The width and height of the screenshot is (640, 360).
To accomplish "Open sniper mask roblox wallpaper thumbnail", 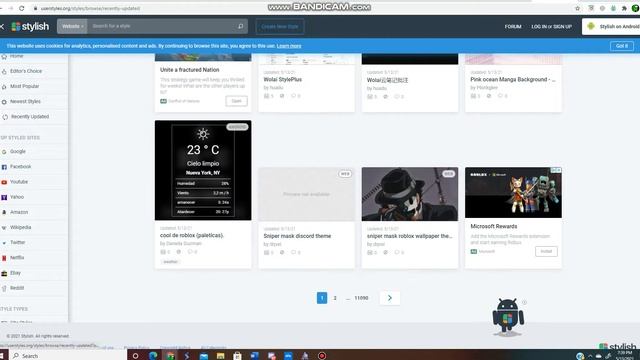I will [410, 194].
